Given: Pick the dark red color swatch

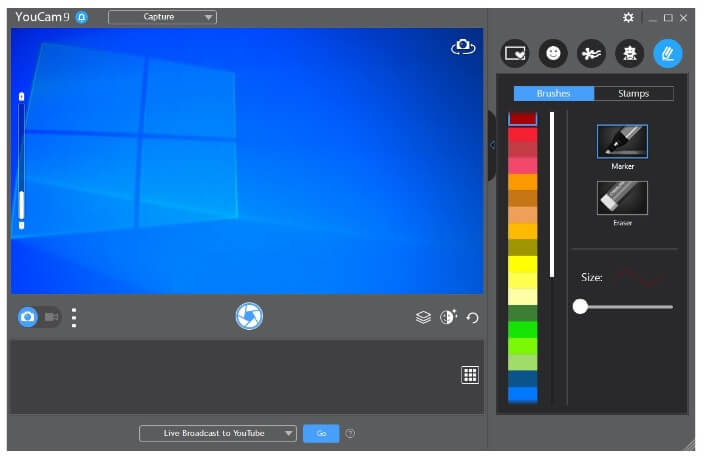Looking at the screenshot, I should [x=522, y=118].
